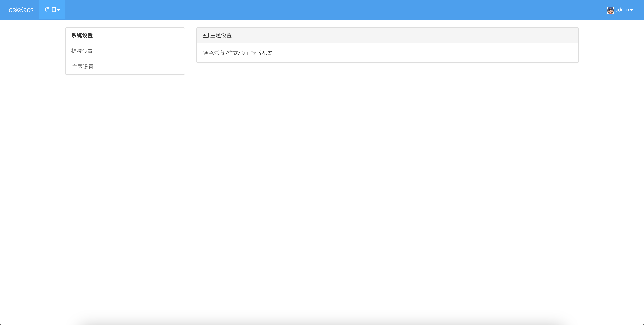Image resolution: width=644 pixels, height=325 pixels.
Task: Go home via the TaskSaas logo
Action: coord(20,10)
